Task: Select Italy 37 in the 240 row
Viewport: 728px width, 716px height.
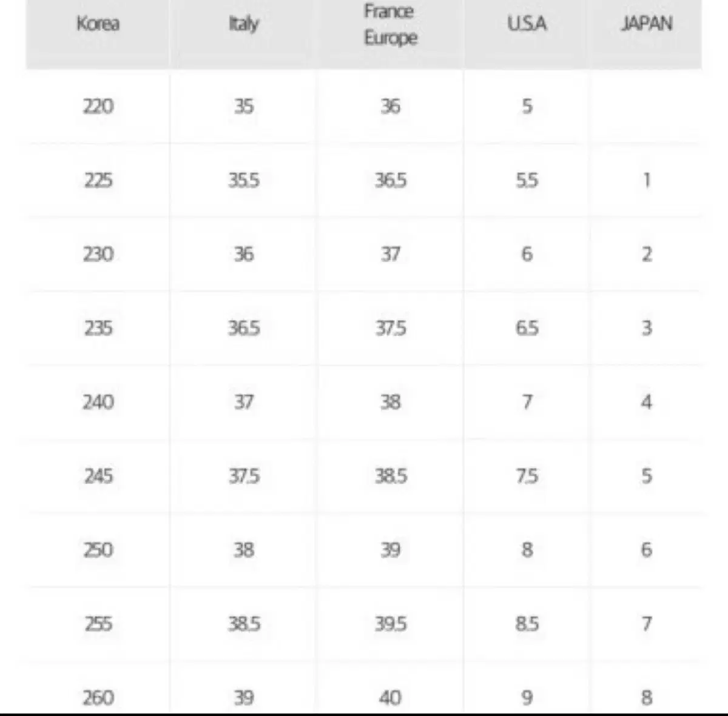Action: click(x=244, y=402)
